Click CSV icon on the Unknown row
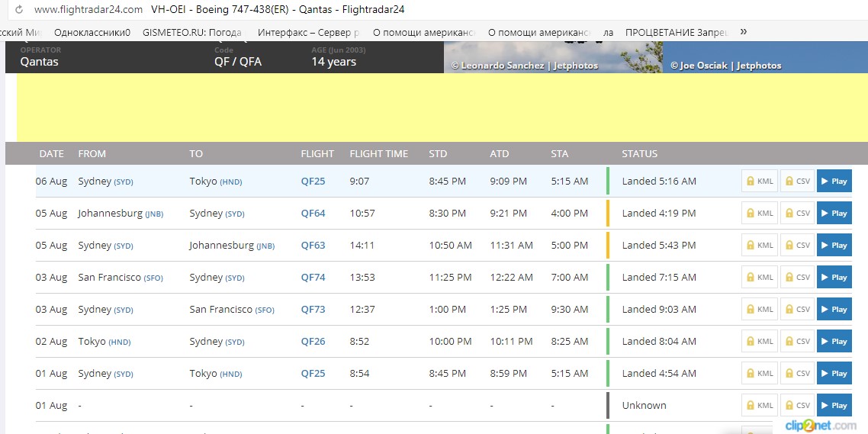 pyautogui.click(x=797, y=406)
